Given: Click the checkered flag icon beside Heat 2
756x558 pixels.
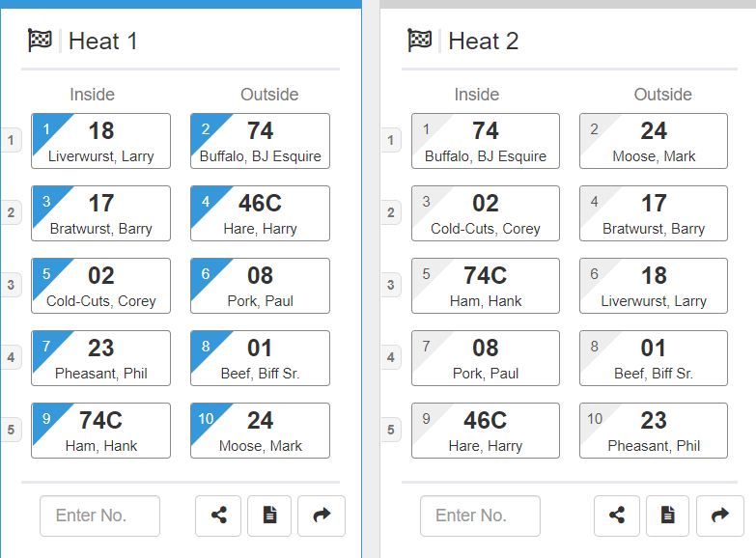Looking at the screenshot, I should click(419, 41).
